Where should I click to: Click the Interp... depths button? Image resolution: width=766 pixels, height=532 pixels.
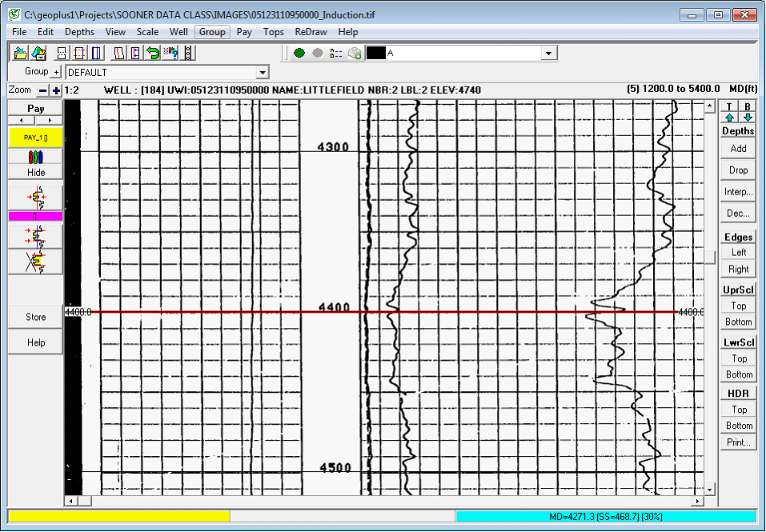pyautogui.click(x=738, y=192)
